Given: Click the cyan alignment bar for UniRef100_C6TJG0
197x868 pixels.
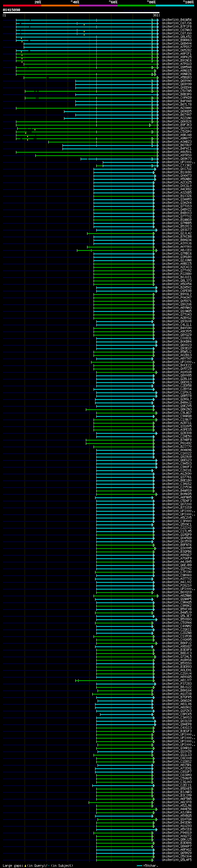Looking at the screenshot, I should tap(87, 33).
